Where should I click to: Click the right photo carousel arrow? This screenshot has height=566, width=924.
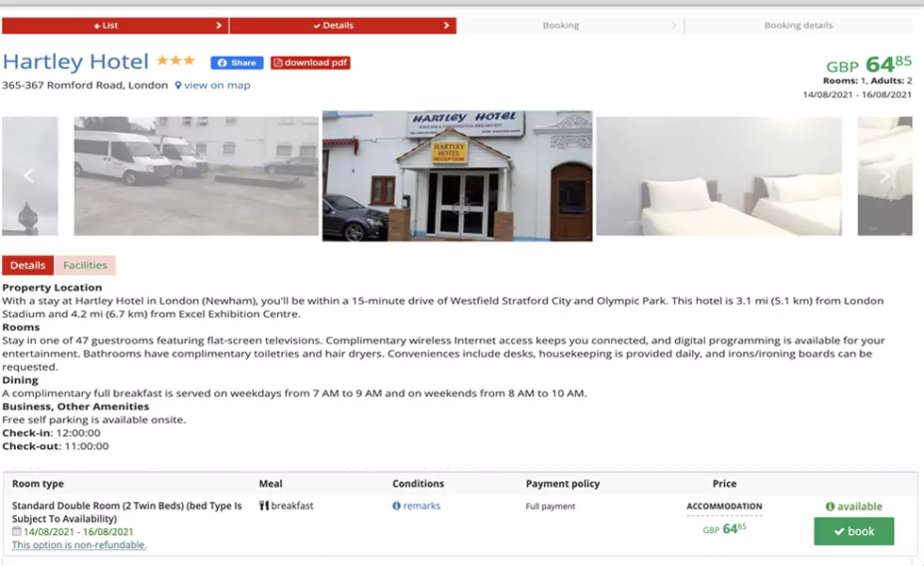[884, 175]
